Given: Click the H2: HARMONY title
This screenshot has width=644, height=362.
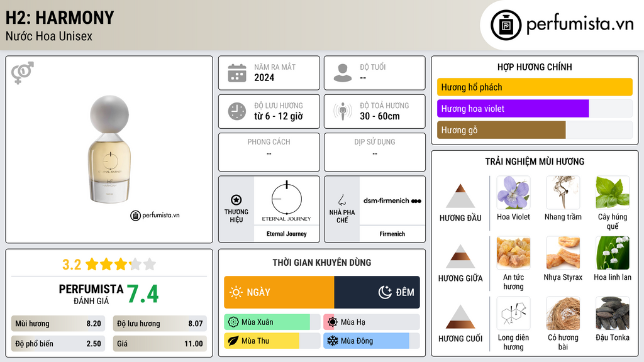Looking at the screenshot, I should [x=60, y=18].
